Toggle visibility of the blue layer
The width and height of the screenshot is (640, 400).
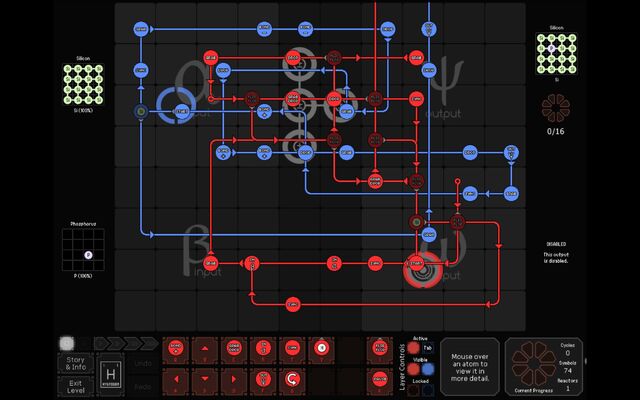(x=427, y=369)
